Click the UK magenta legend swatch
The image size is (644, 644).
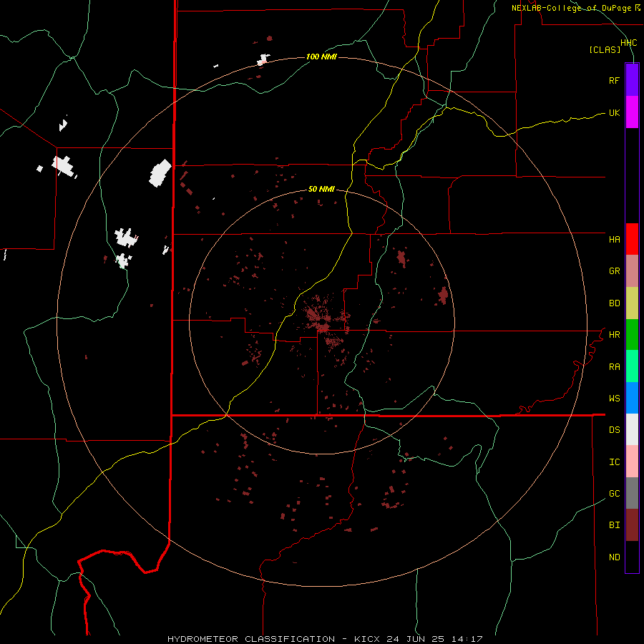632,112
